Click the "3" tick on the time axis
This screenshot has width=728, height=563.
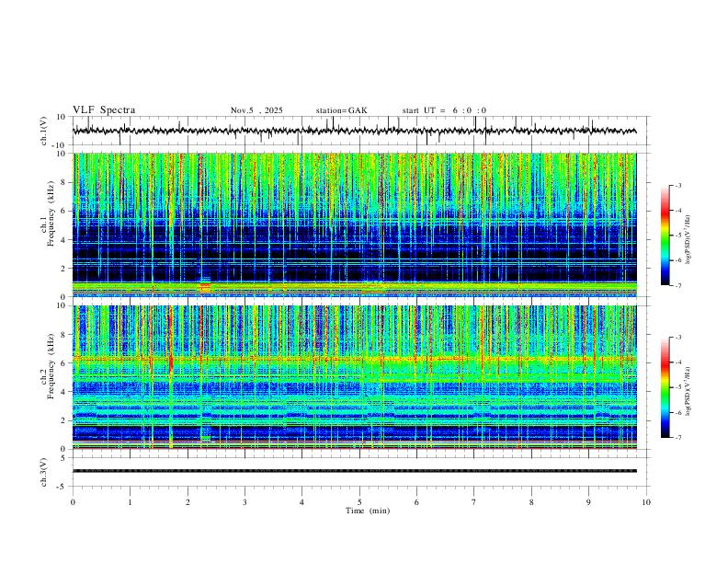245,502
